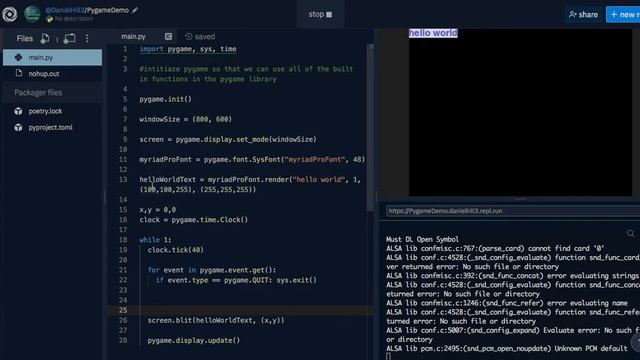Search the console with the magnifier icon
Screen dimensions: 640x360
(630, 233)
